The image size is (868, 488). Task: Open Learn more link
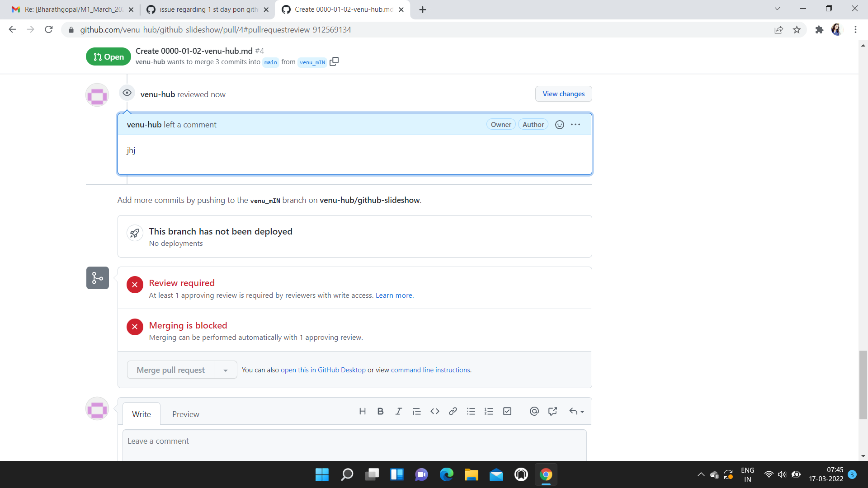tap(394, 296)
